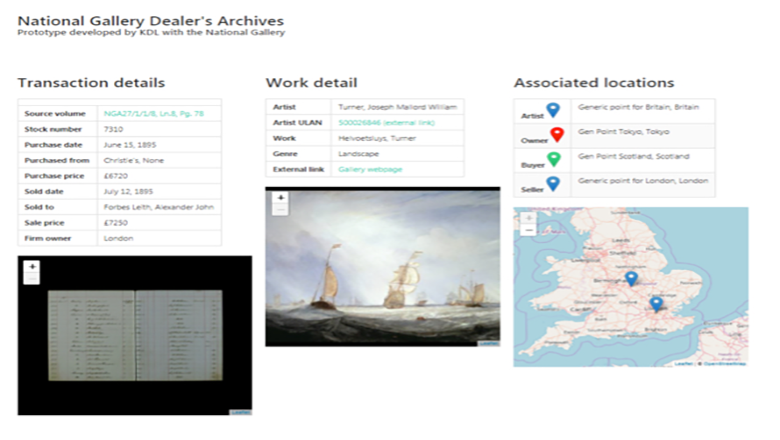Select work title Helvoetsluys, Turner
The height and width of the screenshot is (440, 780).
click(x=377, y=138)
